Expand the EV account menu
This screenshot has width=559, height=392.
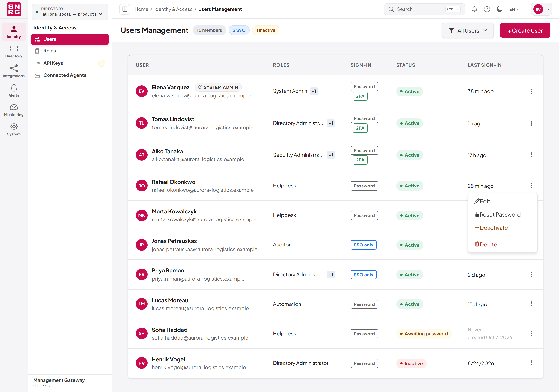click(x=542, y=9)
